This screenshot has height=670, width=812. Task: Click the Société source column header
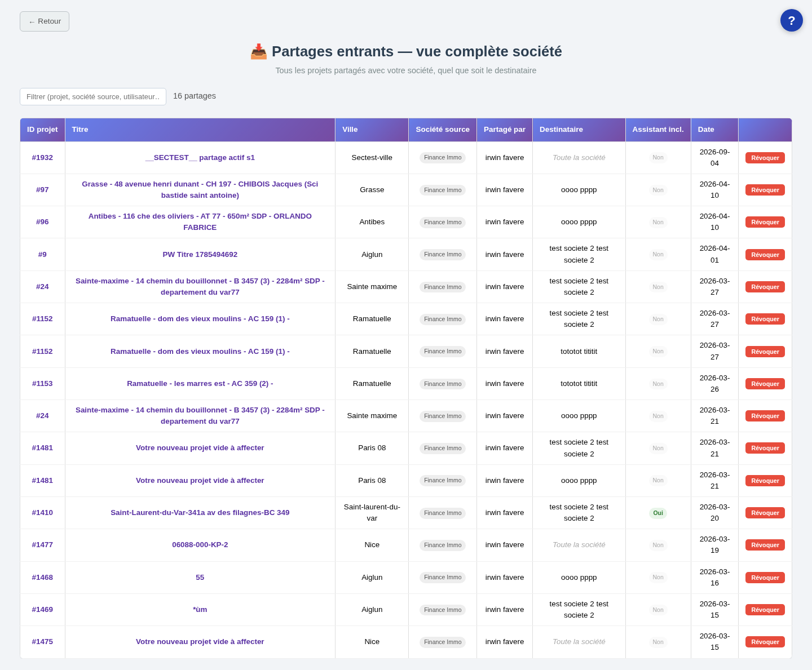click(443, 130)
